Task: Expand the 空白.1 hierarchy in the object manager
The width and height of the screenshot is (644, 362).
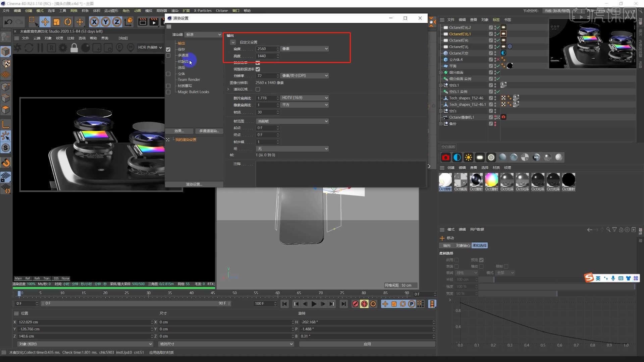Action: coord(440,85)
